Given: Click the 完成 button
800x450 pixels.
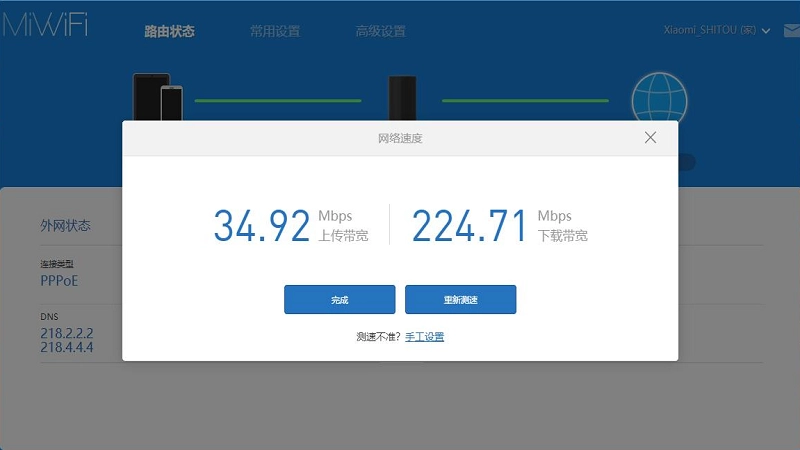Looking at the screenshot, I should click(340, 299).
